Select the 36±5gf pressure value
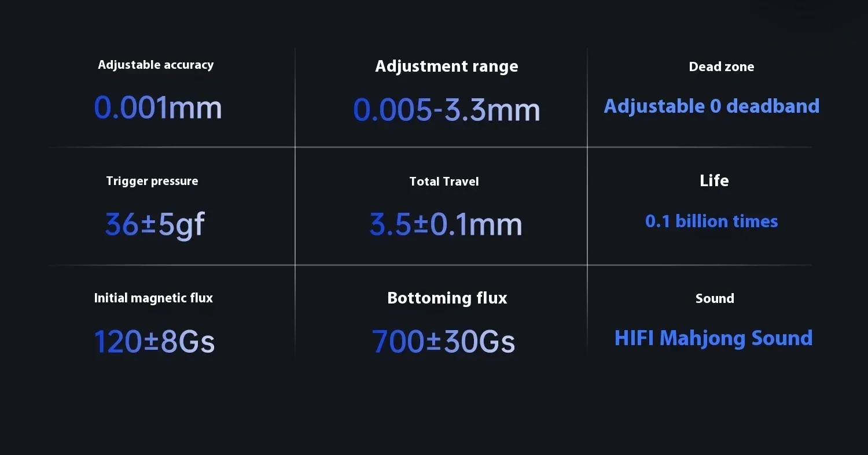The height and width of the screenshot is (455, 868). click(x=155, y=224)
